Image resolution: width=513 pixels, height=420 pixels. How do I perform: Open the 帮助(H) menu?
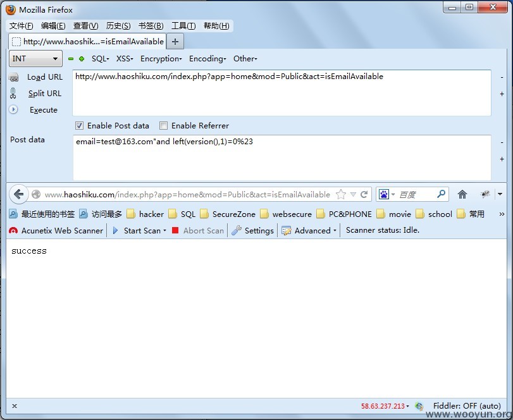click(x=216, y=26)
